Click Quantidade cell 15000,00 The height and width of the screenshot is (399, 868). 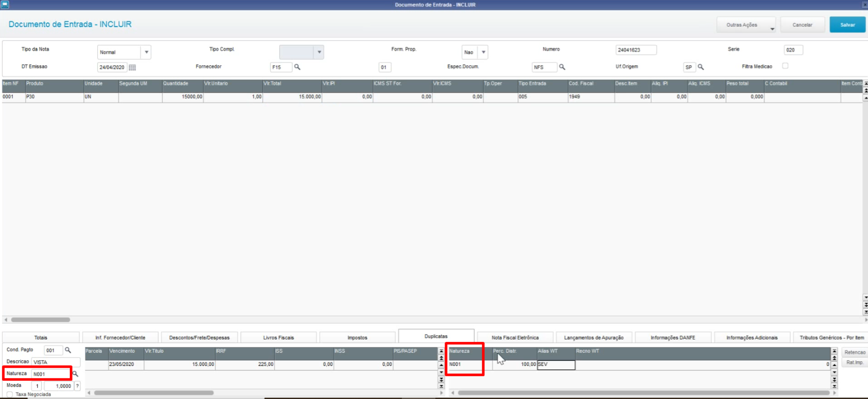click(183, 97)
